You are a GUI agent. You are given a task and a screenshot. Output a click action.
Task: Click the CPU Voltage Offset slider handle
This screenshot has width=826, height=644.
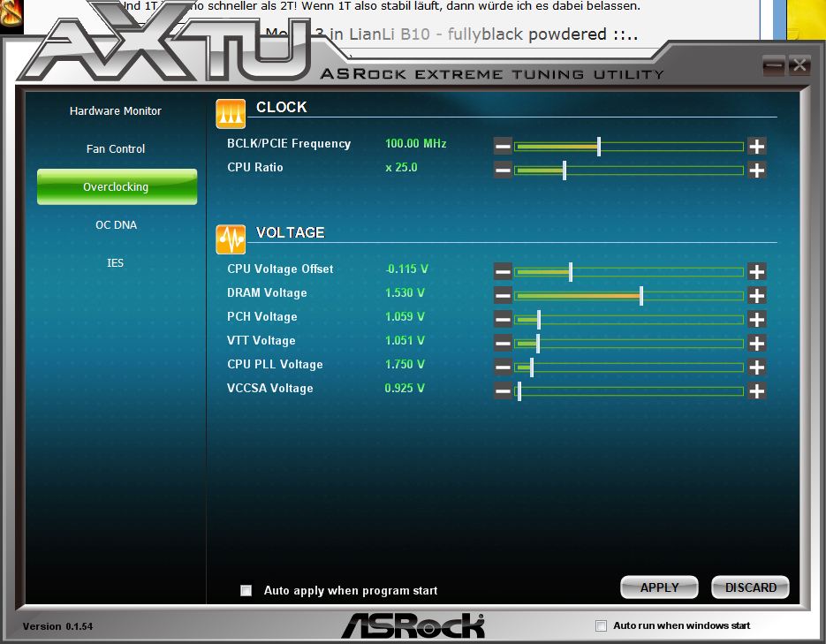pyautogui.click(x=571, y=272)
